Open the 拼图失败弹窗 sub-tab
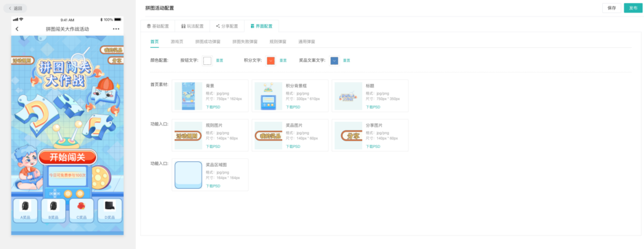The image size is (644, 249). (x=245, y=41)
